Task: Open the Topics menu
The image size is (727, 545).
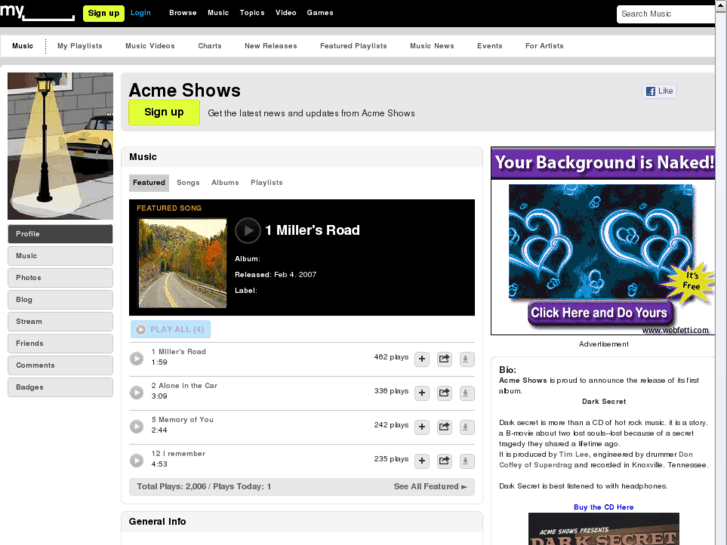Action: pyautogui.click(x=252, y=13)
